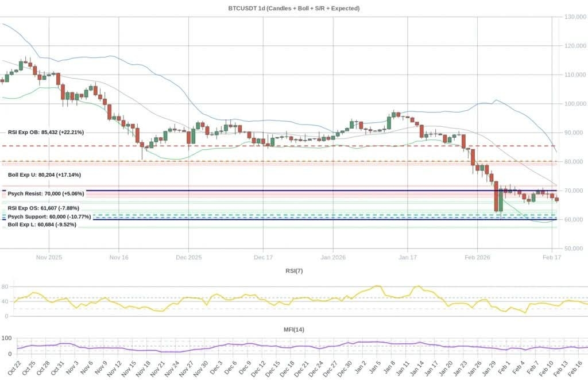Select the 'Jan 17' time axis label

(x=408, y=258)
